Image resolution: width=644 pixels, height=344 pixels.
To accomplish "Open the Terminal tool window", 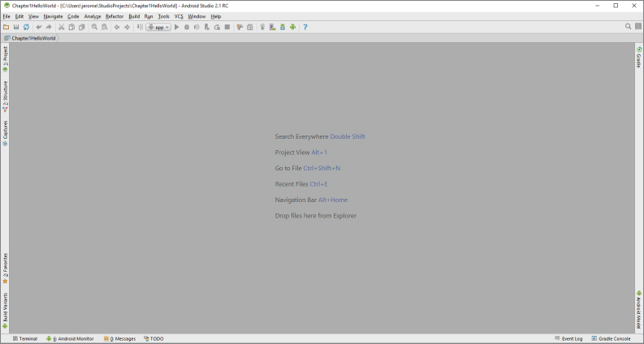I will [x=24, y=338].
